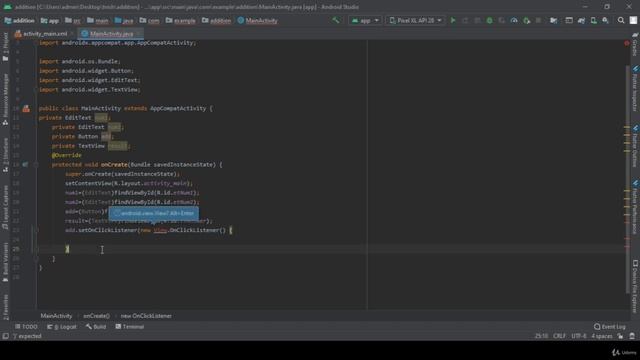Screen dimensions: 640x360
Task: Collapse the setOnClickListener fold marker
Action: (36, 230)
